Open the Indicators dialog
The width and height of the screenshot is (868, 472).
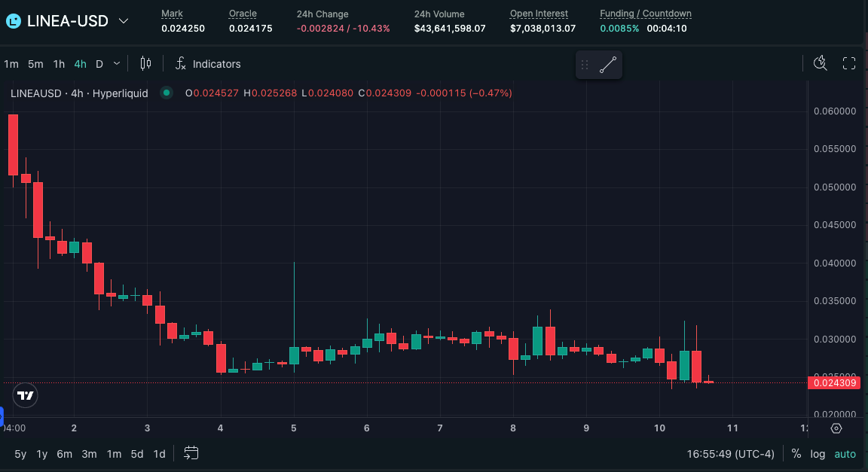208,64
